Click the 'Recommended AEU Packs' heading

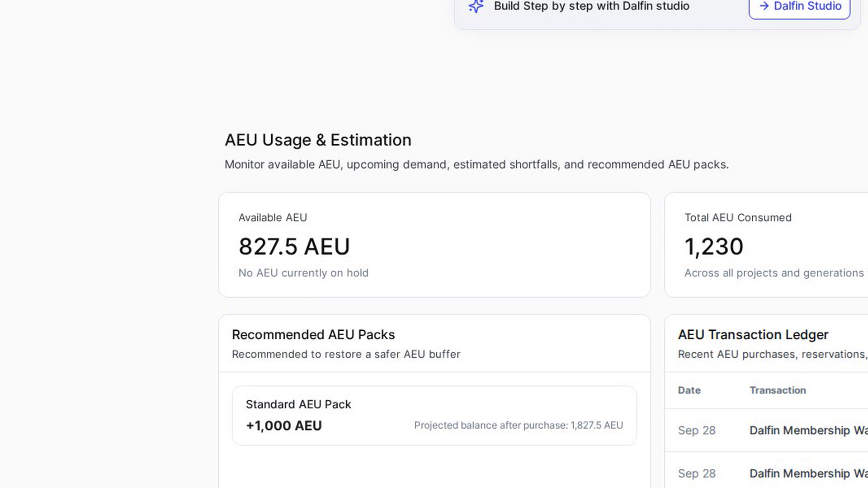(313, 335)
